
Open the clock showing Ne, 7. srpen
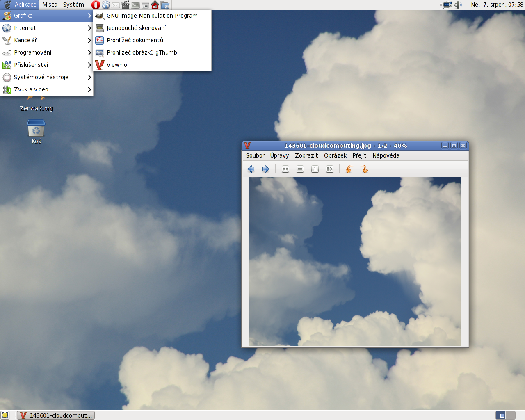pos(497,5)
